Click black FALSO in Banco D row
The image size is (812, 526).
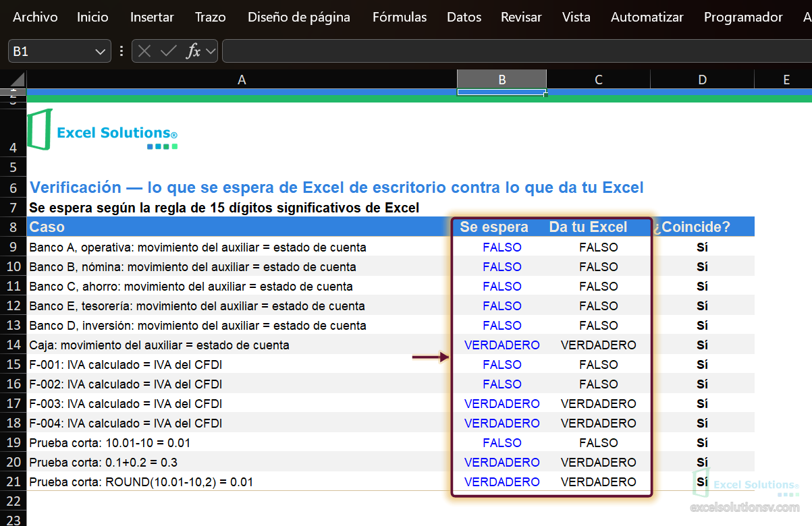coord(598,325)
